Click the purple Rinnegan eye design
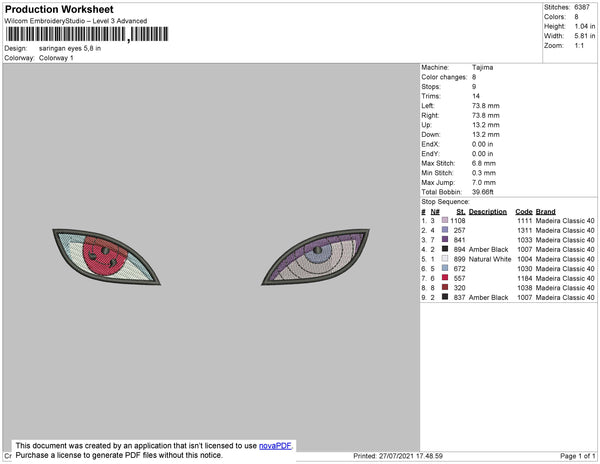 point(316,257)
